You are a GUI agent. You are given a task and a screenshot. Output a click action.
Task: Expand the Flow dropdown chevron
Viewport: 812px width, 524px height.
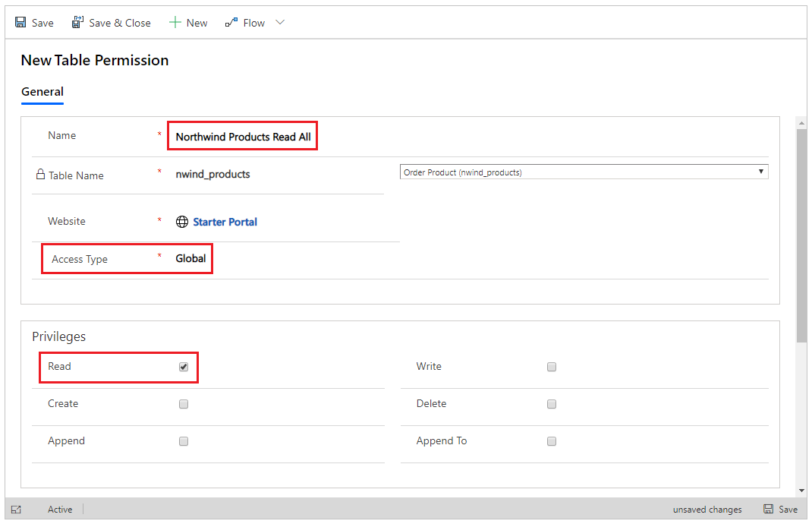coord(280,22)
